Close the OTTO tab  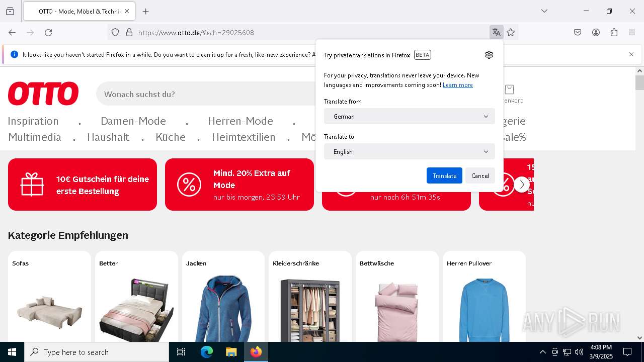[x=127, y=11]
